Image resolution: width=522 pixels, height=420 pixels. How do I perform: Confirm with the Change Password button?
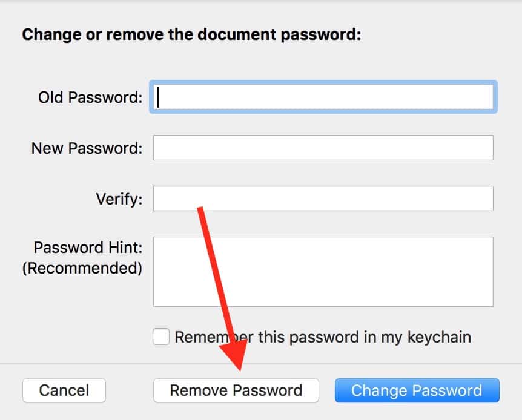click(417, 390)
